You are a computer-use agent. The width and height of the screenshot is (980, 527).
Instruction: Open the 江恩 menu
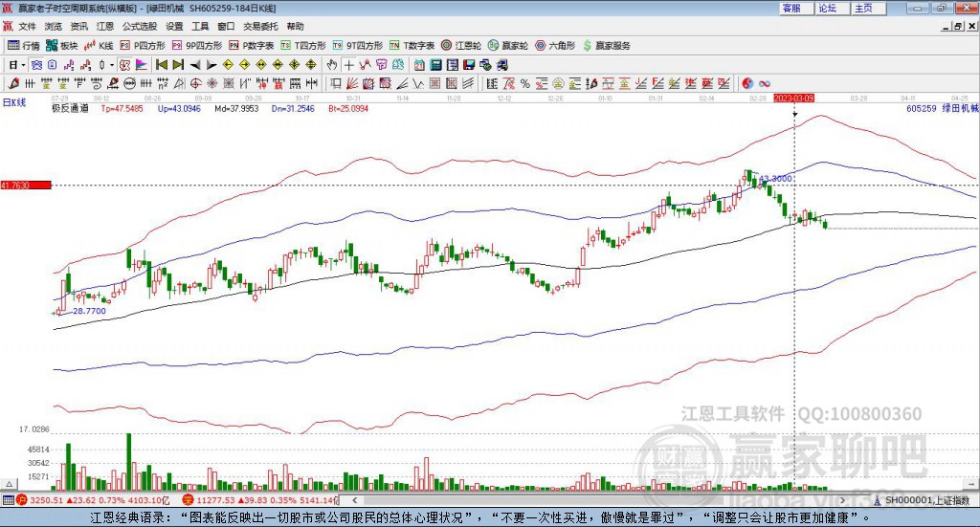click(105, 26)
